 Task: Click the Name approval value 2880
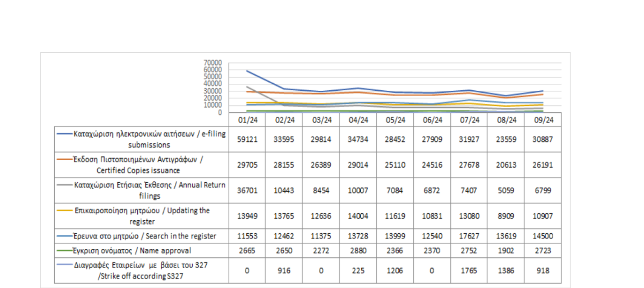tap(358, 250)
